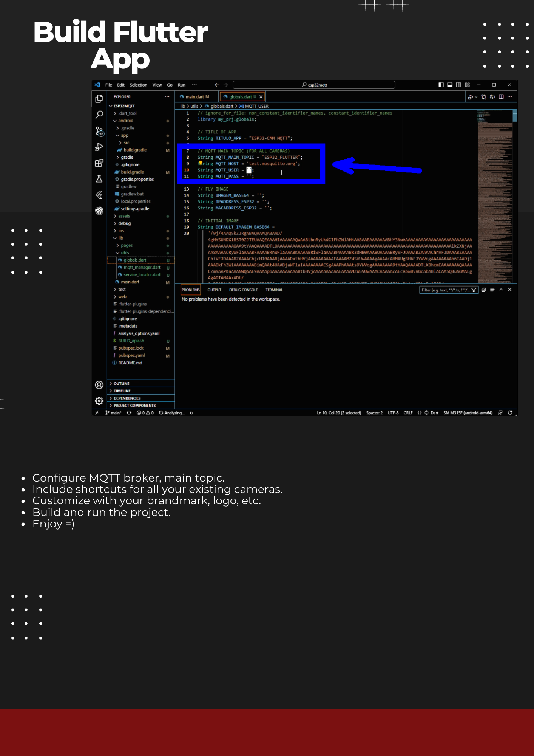The width and height of the screenshot is (534, 756).
Task: Click the CRLF line ending setting
Action: click(x=408, y=413)
